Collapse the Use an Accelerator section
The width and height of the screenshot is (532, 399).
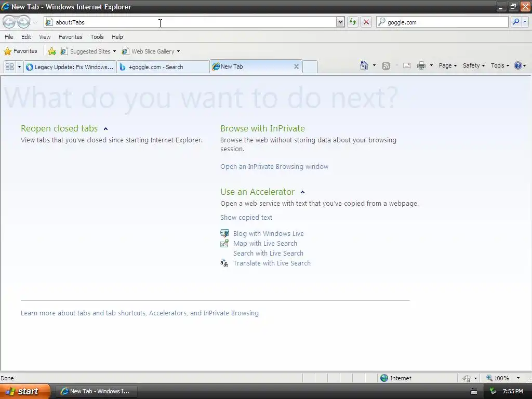click(x=303, y=192)
